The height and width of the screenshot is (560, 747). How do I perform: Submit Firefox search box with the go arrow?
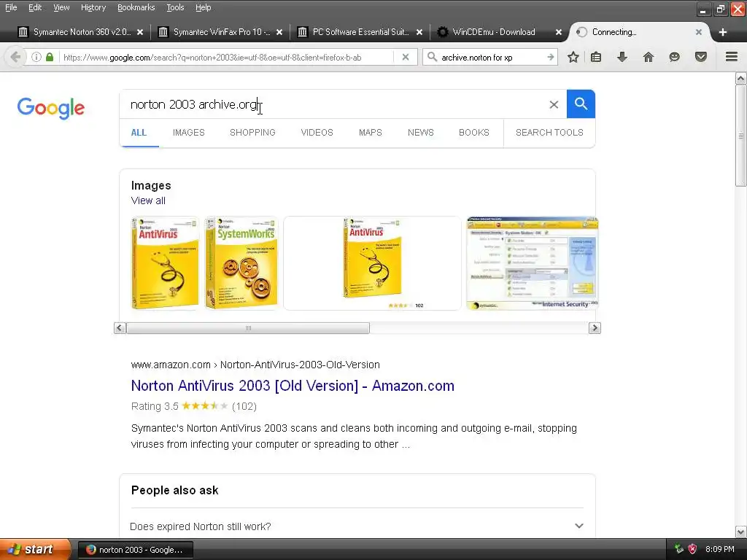click(551, 57)
